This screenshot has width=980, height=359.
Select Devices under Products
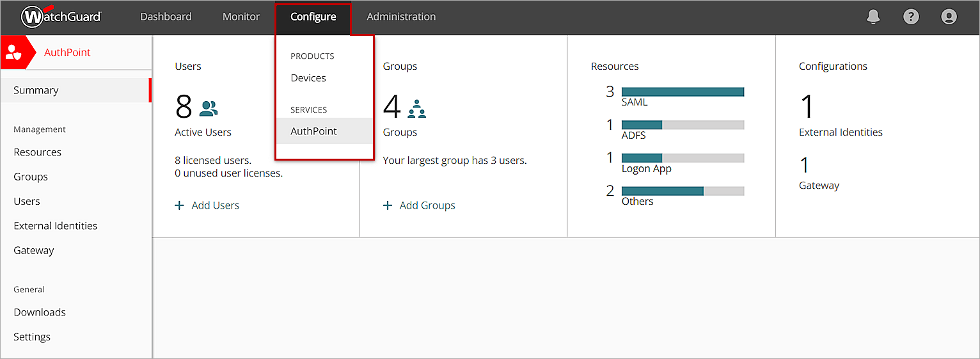308,78
